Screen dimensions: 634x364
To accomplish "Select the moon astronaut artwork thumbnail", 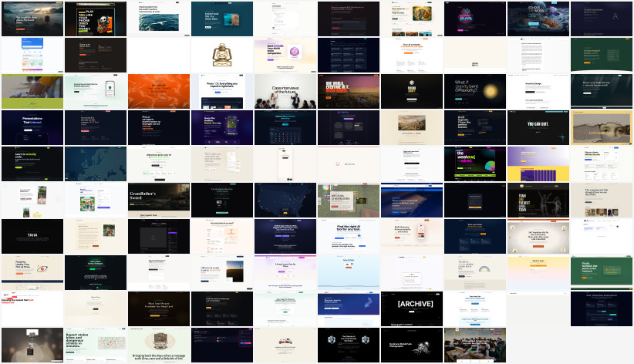I will [538, 19].
